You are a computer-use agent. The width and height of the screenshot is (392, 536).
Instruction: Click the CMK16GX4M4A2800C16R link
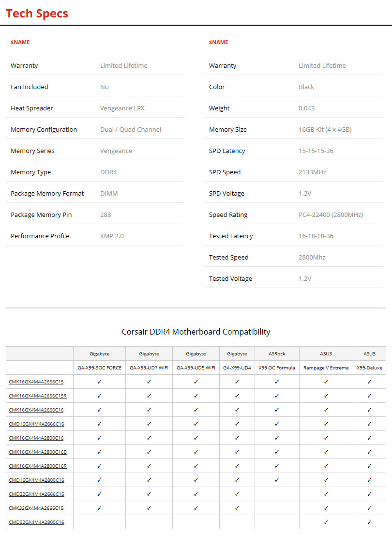(37, 466)
